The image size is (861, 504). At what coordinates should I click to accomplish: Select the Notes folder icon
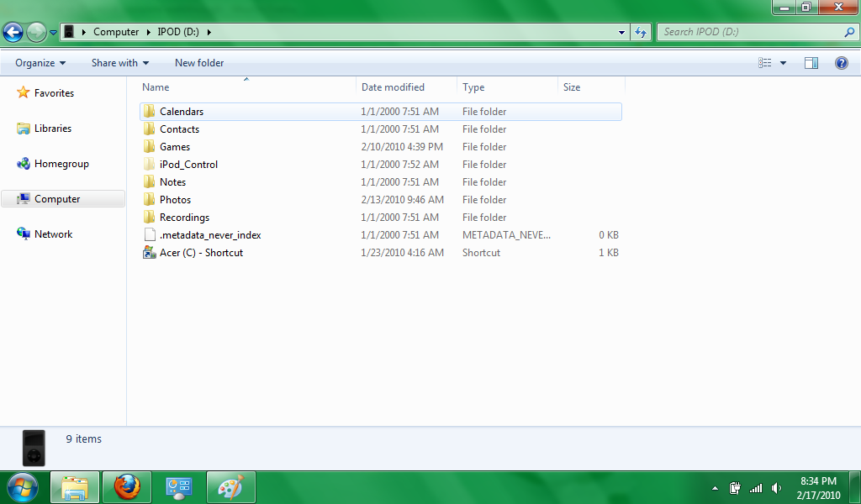(150, 181)
